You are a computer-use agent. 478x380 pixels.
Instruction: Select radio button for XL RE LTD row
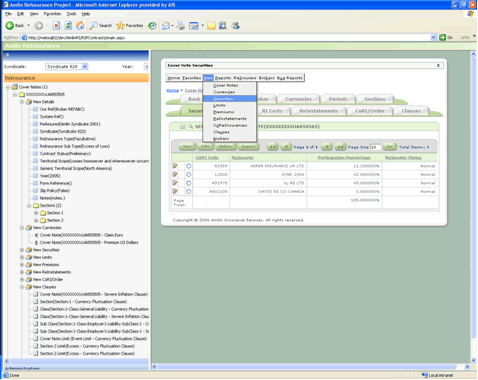(x=189, y=183)
